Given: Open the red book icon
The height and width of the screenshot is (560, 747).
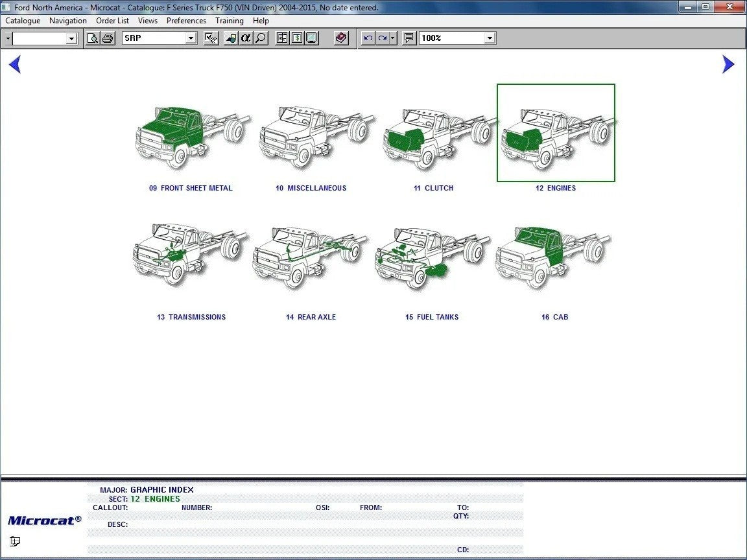Looking at the screenshot, I should tap(341, 38).
